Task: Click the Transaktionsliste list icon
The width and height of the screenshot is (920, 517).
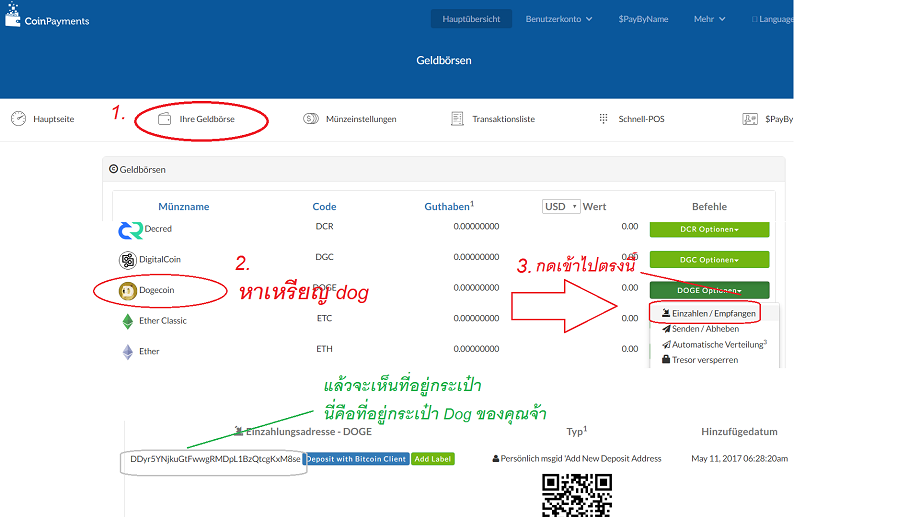Action: coord(457,119)
